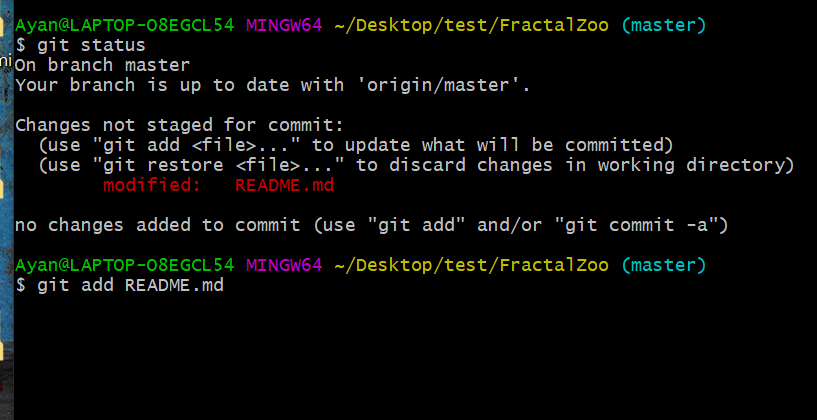Image resolution: width=817 pixels, height=420 pixels.
Task: Click the typed 'git status' command
Action: tap(91, 45)
